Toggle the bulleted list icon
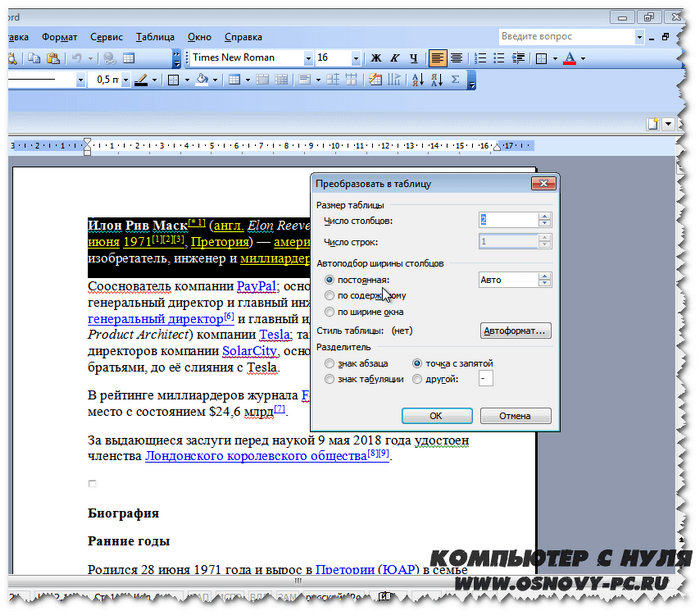The image size is (700, 616). [499, 58]
